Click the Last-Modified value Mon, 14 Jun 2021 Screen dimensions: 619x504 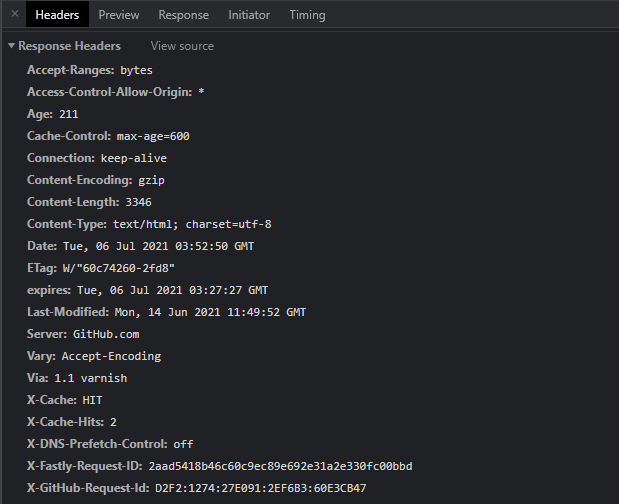(167, 312)
